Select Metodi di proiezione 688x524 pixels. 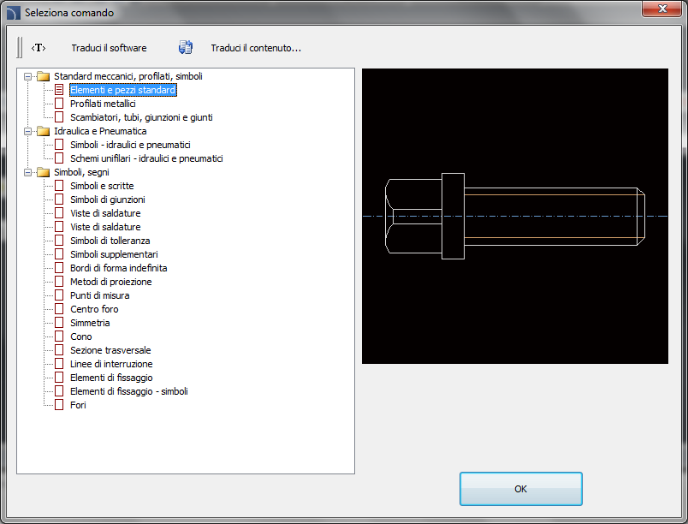click(111, 282)
